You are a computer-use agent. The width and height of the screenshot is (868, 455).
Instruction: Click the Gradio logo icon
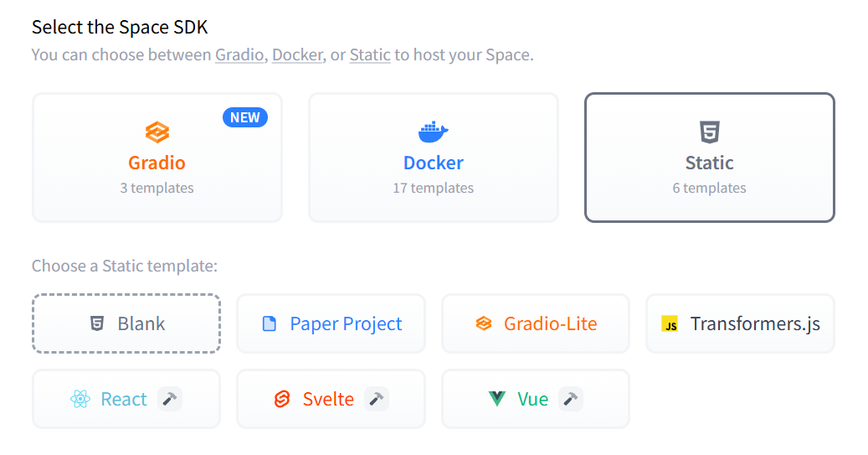(157, 132)
